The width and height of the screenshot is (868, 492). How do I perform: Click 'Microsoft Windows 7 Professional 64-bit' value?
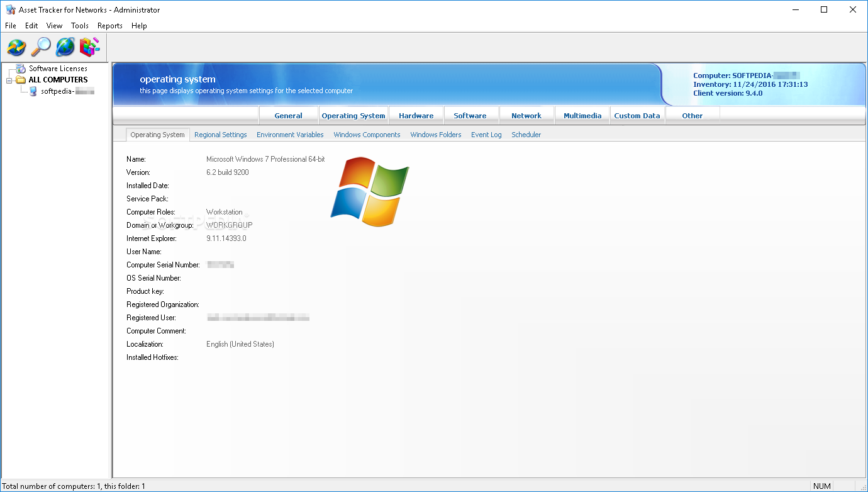point(265,159)
